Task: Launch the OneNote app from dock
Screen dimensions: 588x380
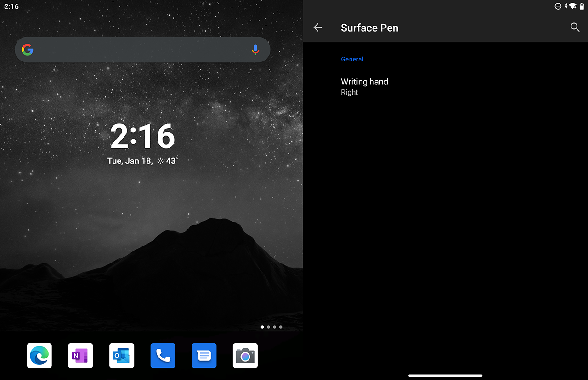Action: [80, 356]
